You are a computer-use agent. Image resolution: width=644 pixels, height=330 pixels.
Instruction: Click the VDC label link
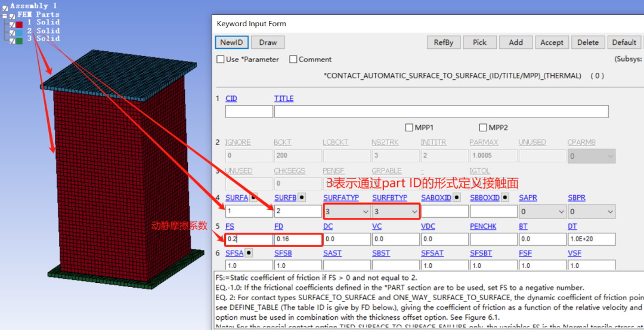click(x=428, y=226)
